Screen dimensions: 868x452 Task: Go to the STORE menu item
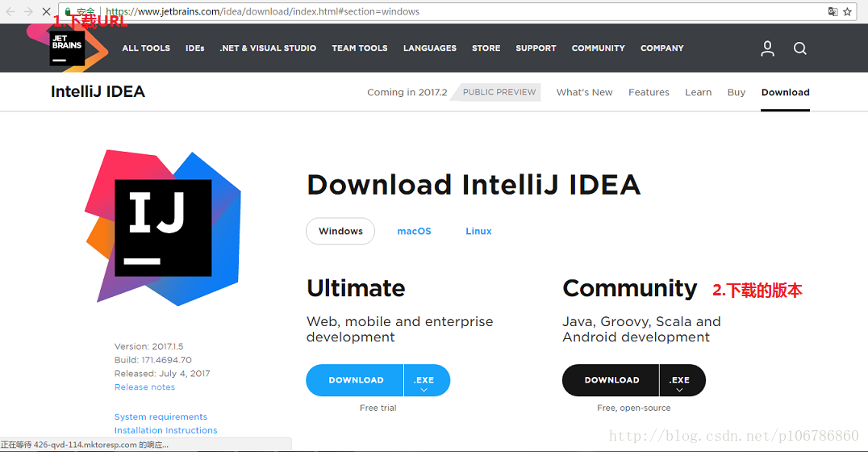point(486,48)
